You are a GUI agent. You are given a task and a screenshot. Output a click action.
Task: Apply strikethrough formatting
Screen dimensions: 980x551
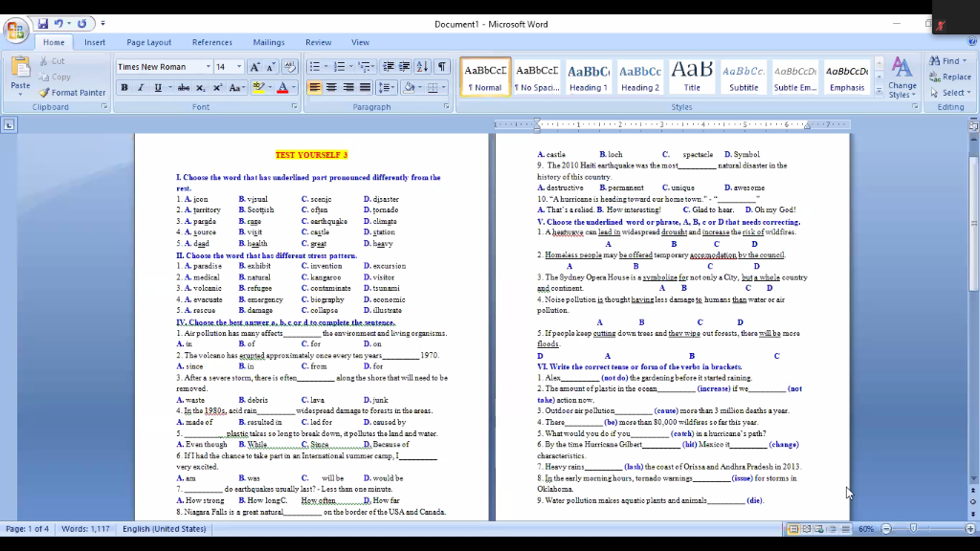coord(183,88)
